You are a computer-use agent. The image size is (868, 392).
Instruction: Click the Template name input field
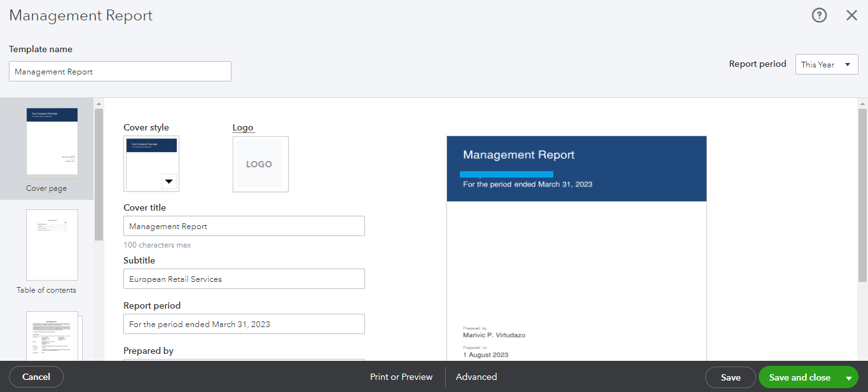click(120, 71)
